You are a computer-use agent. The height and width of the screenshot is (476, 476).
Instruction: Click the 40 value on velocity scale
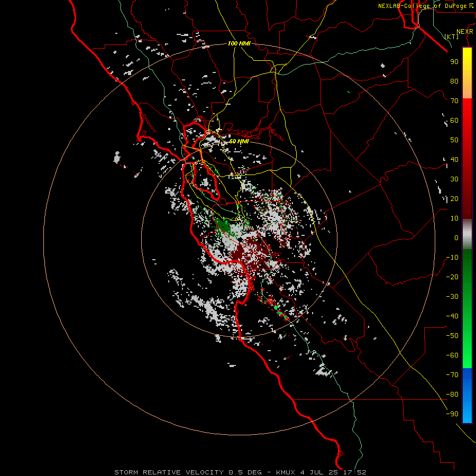(454, 159)
